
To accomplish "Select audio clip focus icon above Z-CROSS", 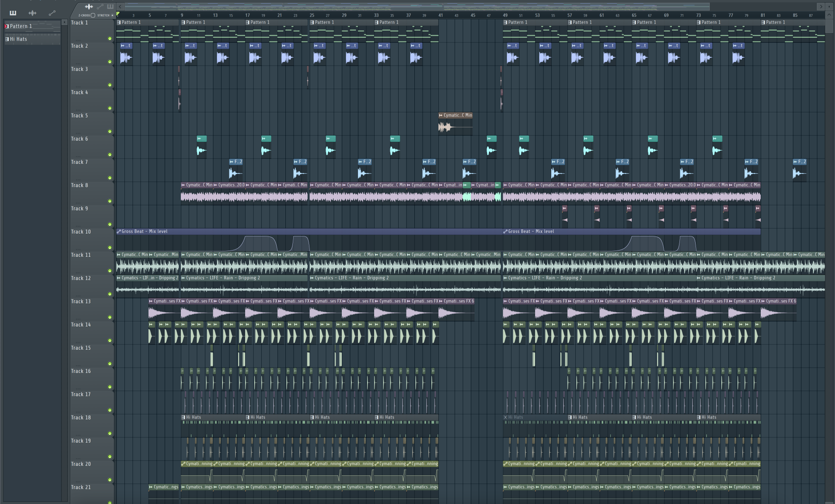I will (89, 7).
